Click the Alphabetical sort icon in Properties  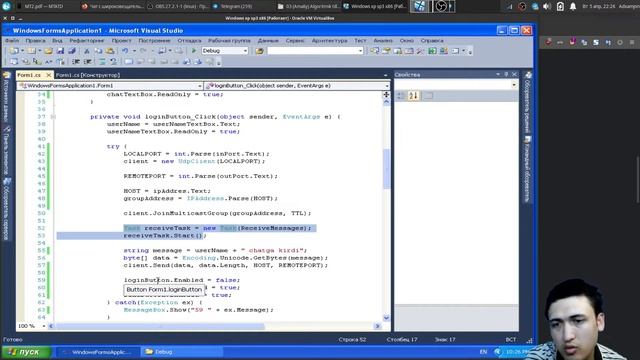(413, 95)
